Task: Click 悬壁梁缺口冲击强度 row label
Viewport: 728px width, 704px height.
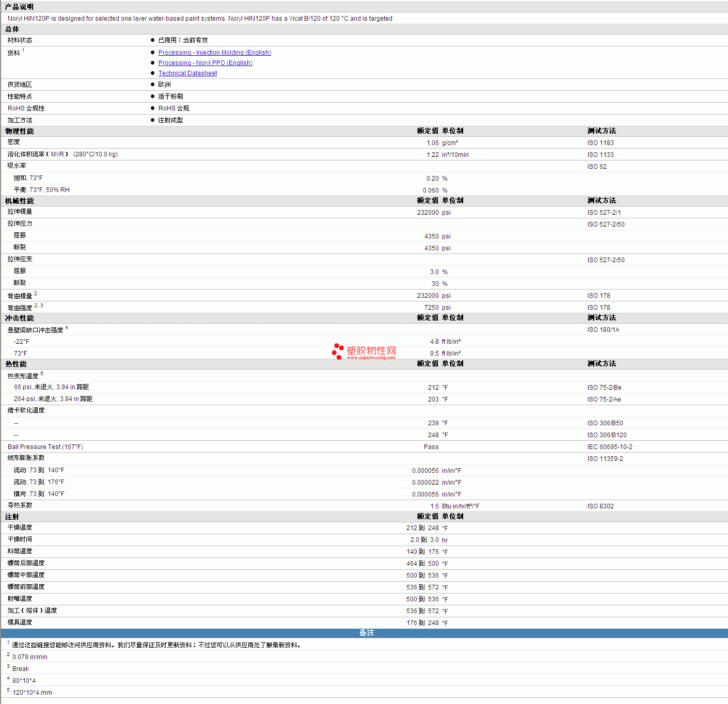Action: (x=35, y=330)
